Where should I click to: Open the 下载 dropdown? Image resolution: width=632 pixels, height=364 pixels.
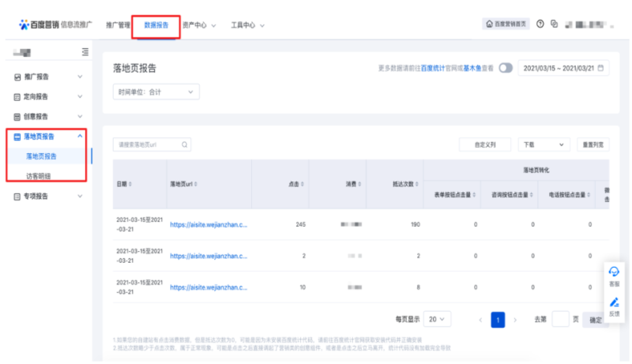coord(544,144)
